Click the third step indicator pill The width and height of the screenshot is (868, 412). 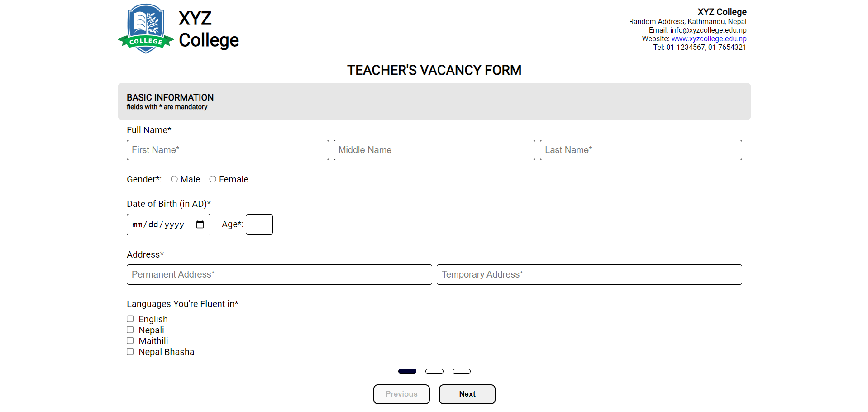462,371
